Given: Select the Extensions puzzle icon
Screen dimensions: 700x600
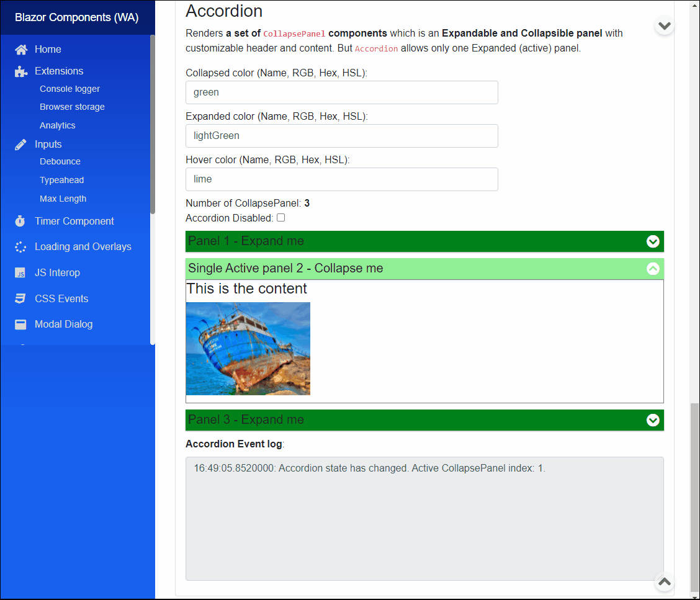Looking at the screenshot, I should click(x=20, y=70).
